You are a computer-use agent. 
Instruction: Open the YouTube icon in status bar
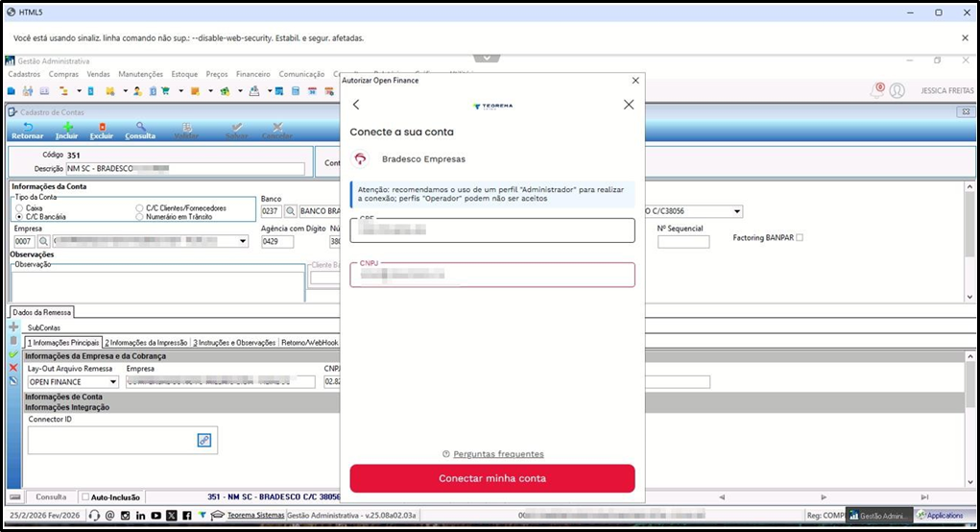(155, 516)
